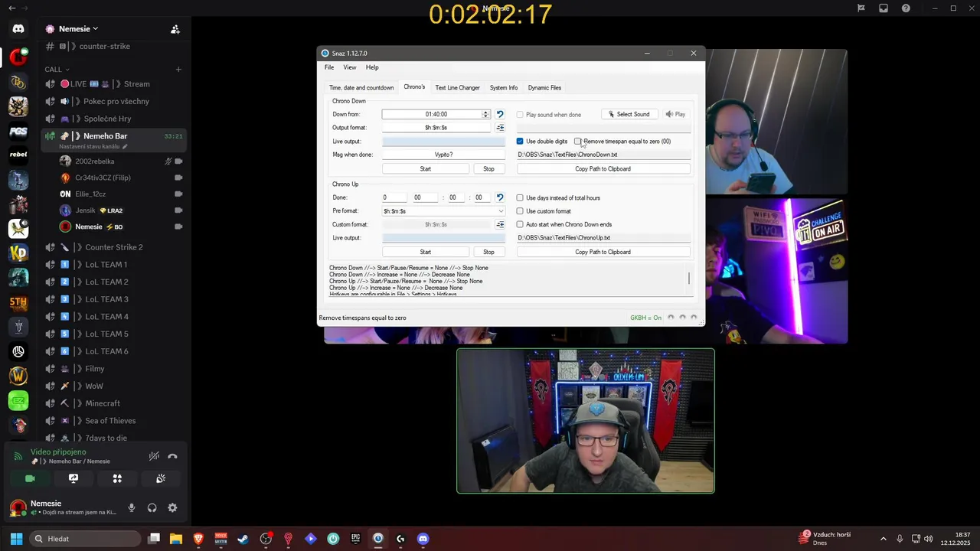Switch to the Text Line Changer tab
Viewport: 980px width, 551px height.
click(x=458, y=87)
